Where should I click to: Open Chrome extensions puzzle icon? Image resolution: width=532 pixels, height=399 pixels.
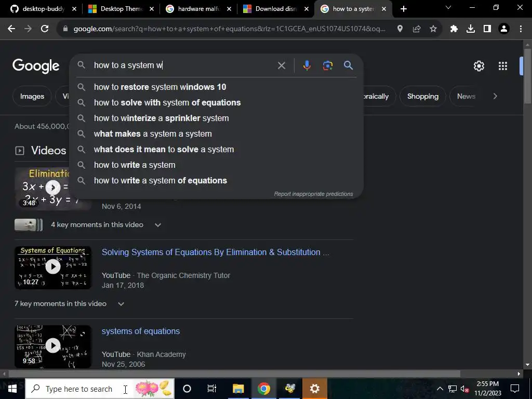click(454, 29)
